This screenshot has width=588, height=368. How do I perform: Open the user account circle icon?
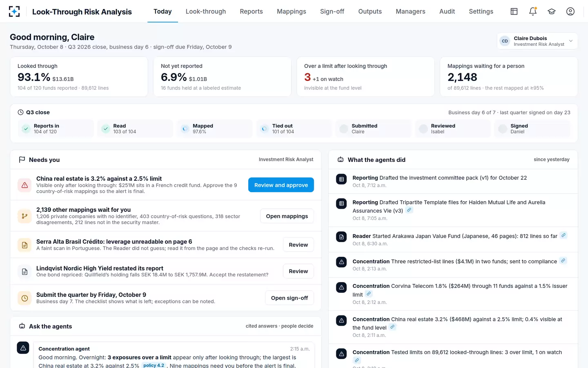tap(570, 11)
